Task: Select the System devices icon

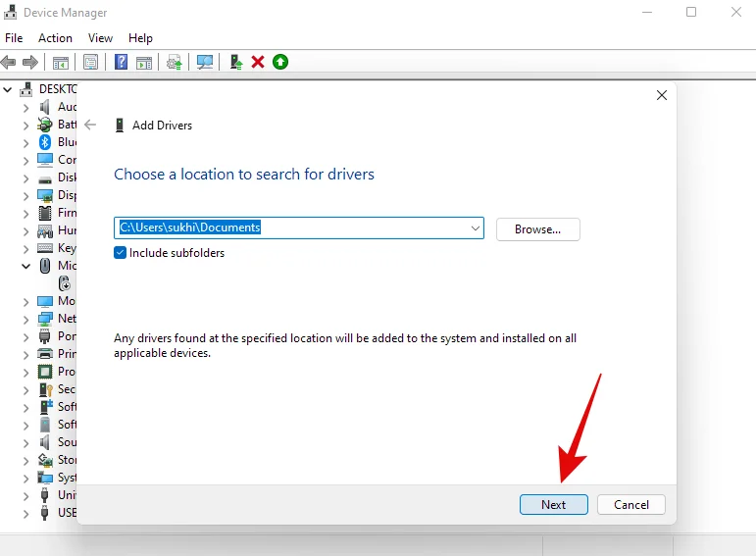Action: (x=45, y=478)
